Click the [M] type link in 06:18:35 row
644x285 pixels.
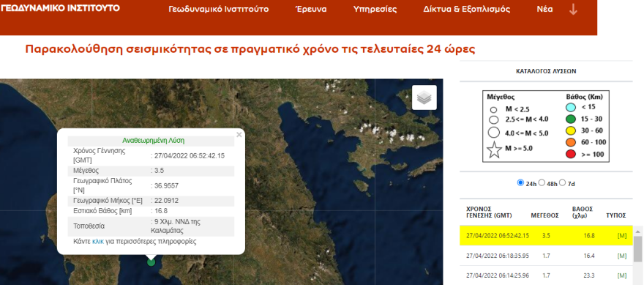point(622,256)
